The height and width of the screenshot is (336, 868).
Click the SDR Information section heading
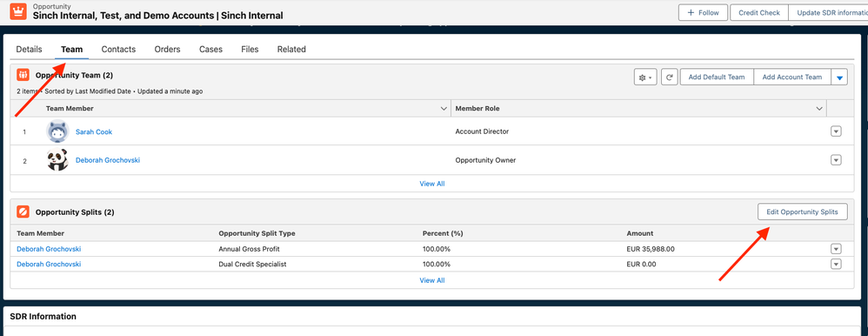43,317
